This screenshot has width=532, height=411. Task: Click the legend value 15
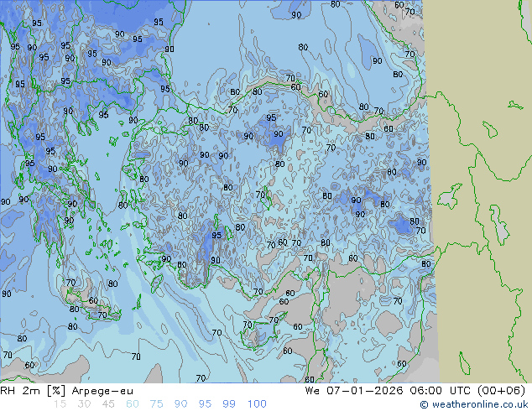[x=60, y=404]
